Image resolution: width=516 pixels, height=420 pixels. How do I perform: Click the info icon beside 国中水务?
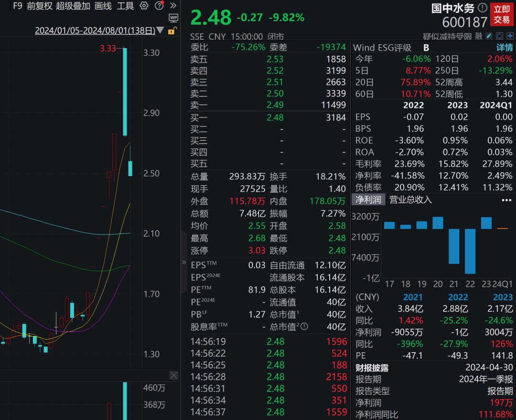pyautogui.click(x=483, y=8)
